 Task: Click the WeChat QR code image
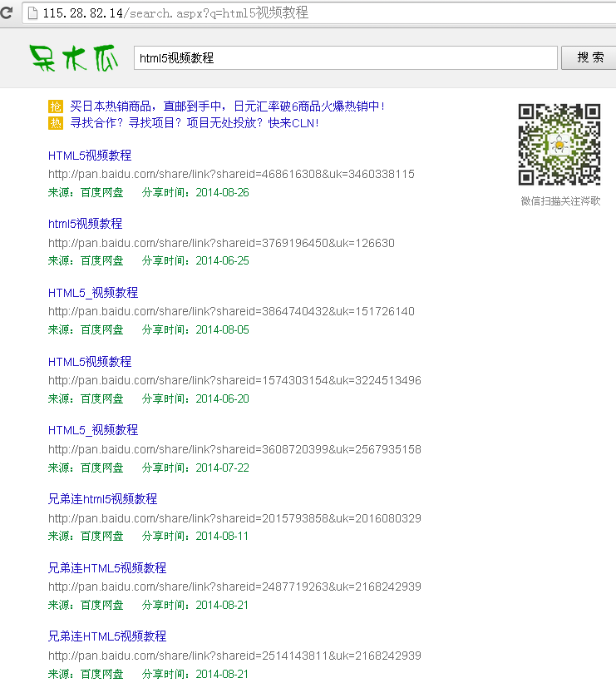click(x=559, y=145)
